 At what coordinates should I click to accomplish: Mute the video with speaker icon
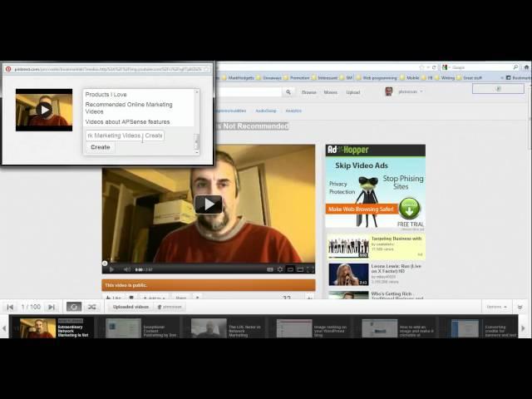coord(127,269)
